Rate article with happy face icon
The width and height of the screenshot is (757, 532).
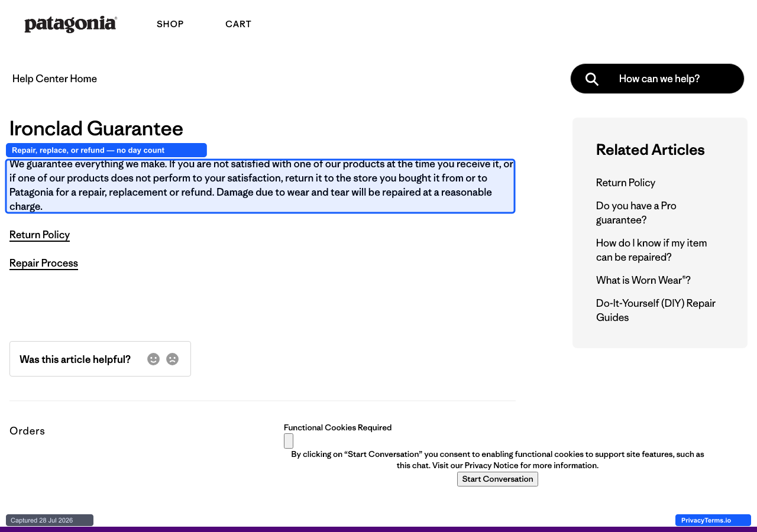(x=154, y=359)
